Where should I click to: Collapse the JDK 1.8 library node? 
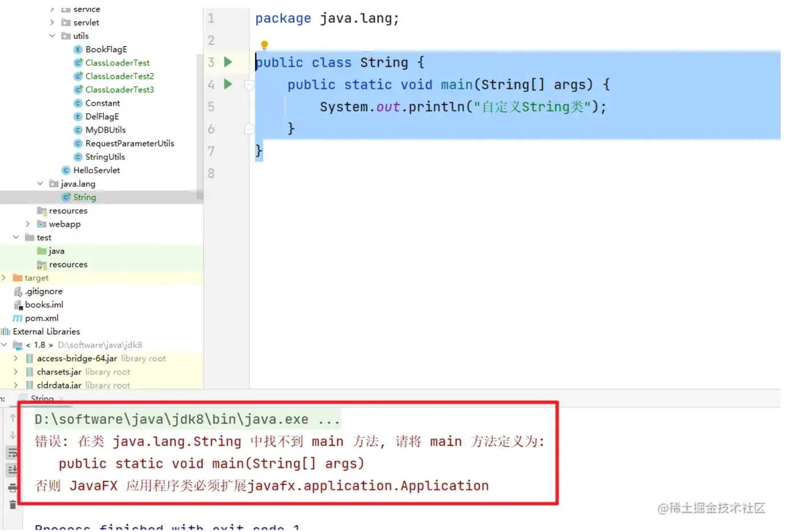pos(4,345)
